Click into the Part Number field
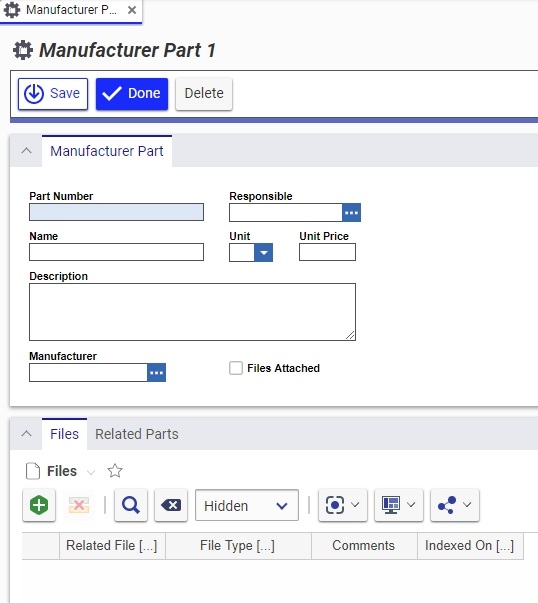The width and height of the screenshot is (538, 603). pos(117,212)
